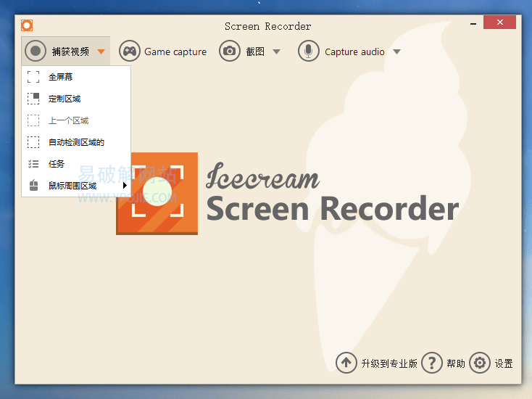Screen dimensions: 532x399
Task: Expand the 鼠标周围区域 submenu arrow
Action: pos(125,186)
